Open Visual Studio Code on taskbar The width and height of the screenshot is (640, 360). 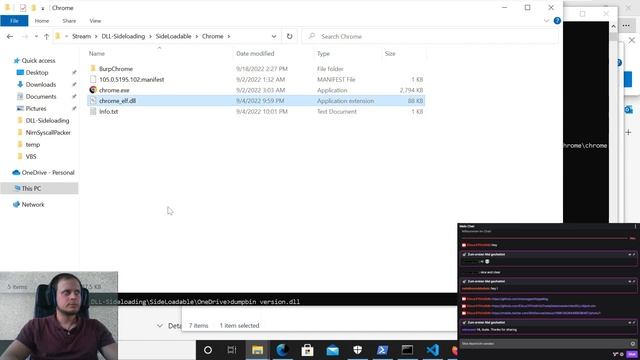(x=432, y=350)
